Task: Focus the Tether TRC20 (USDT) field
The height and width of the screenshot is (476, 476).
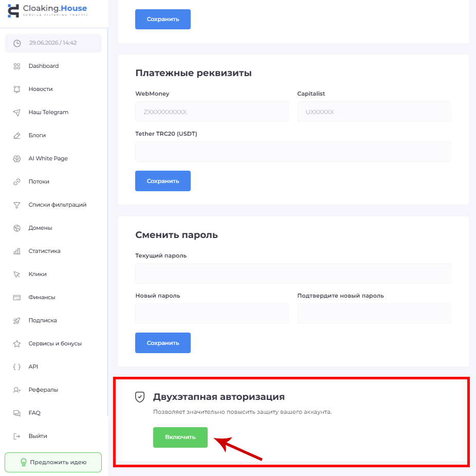Action: [293, 152]
